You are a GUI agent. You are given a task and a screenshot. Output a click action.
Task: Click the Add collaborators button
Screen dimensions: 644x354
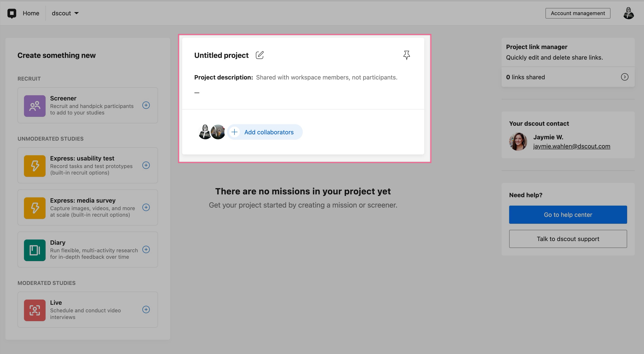click(265, 132)
